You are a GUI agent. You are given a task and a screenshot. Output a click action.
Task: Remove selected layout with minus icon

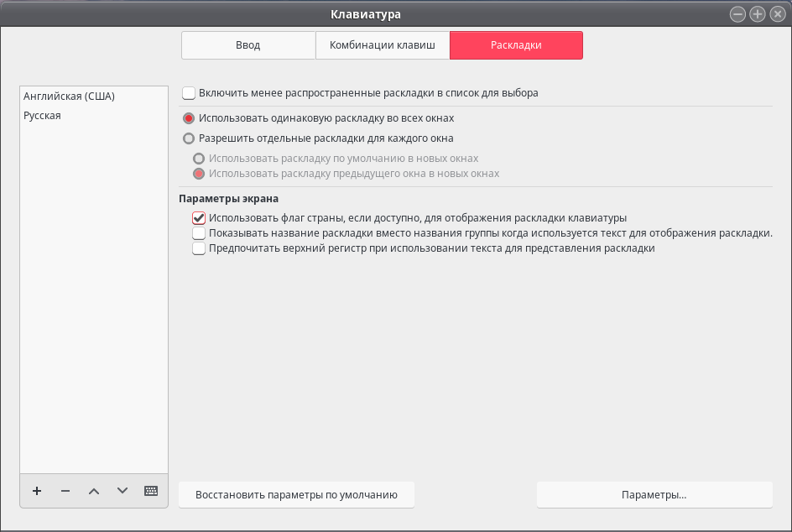pyautogui.click(x=65, y=491)
